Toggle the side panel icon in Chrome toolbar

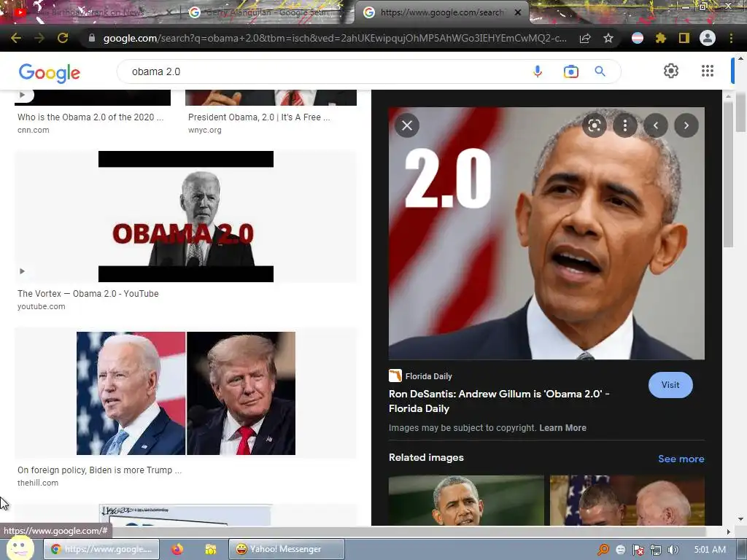tap(684, 38)
